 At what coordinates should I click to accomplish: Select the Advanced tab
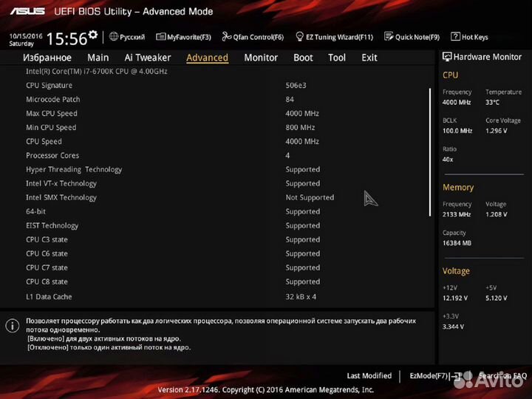[x=207, y=58]
